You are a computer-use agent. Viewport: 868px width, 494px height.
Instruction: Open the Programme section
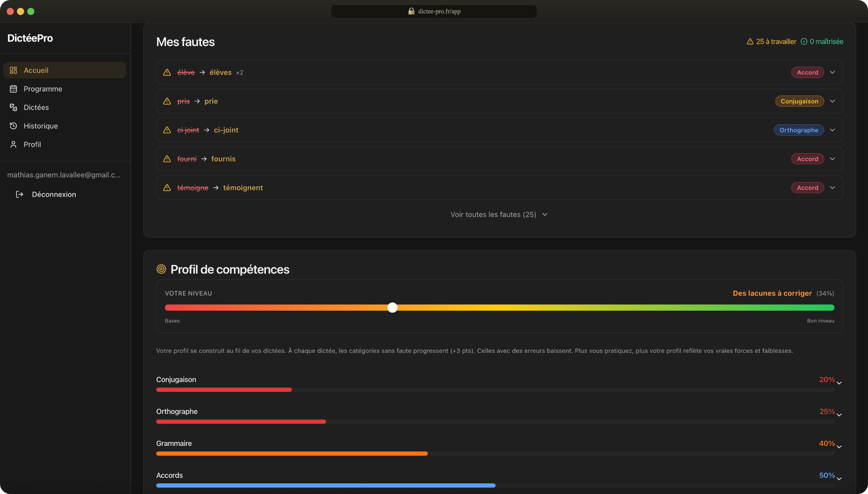tap(65, 89)
